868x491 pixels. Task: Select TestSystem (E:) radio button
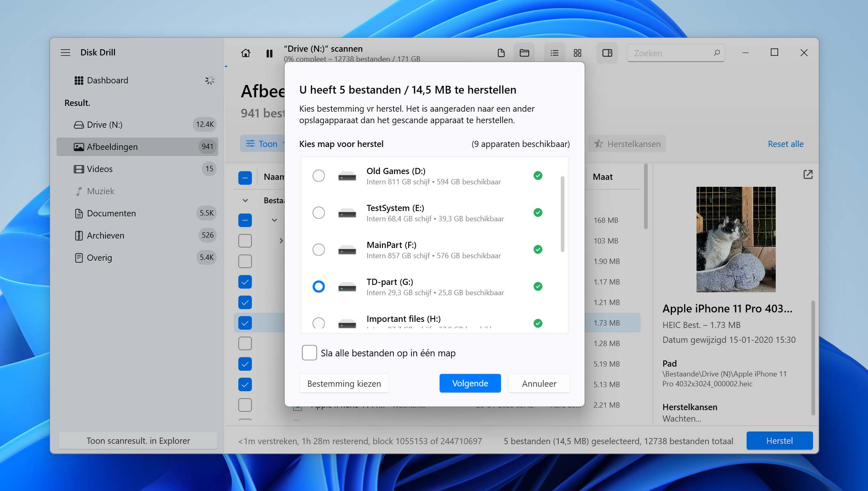(x=319, y=213)
